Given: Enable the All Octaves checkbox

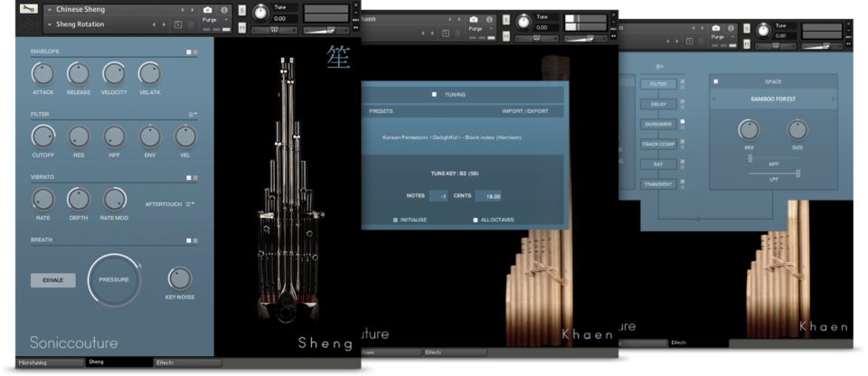Looking at the screenshot, I should point(476,220).
